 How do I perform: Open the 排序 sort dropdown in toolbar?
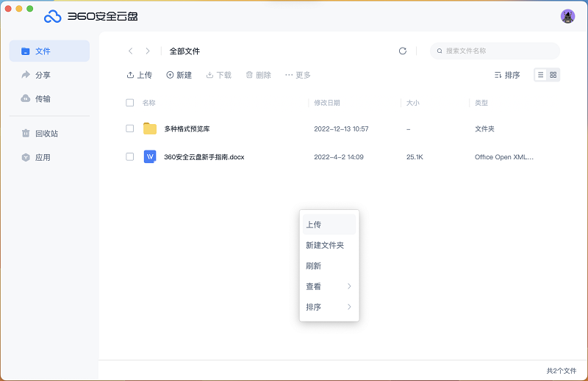506,75
